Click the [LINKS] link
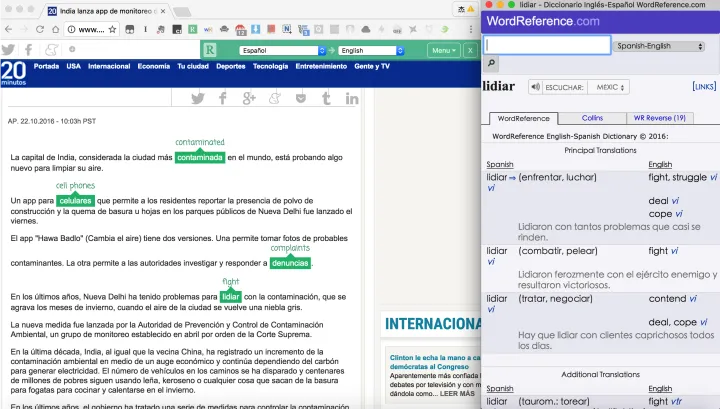 pos(704,86)
